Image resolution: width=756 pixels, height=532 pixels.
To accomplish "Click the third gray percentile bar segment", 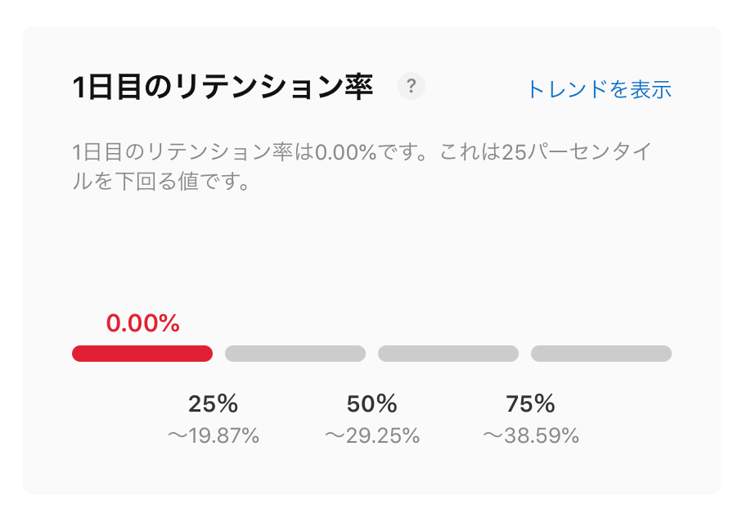I will (x=448, y=354).
